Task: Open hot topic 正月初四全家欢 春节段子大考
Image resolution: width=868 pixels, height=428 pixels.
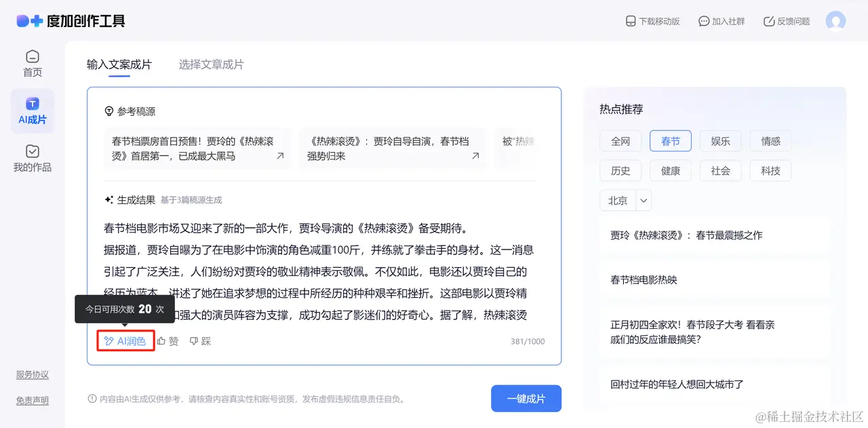Action: [715, 332]
